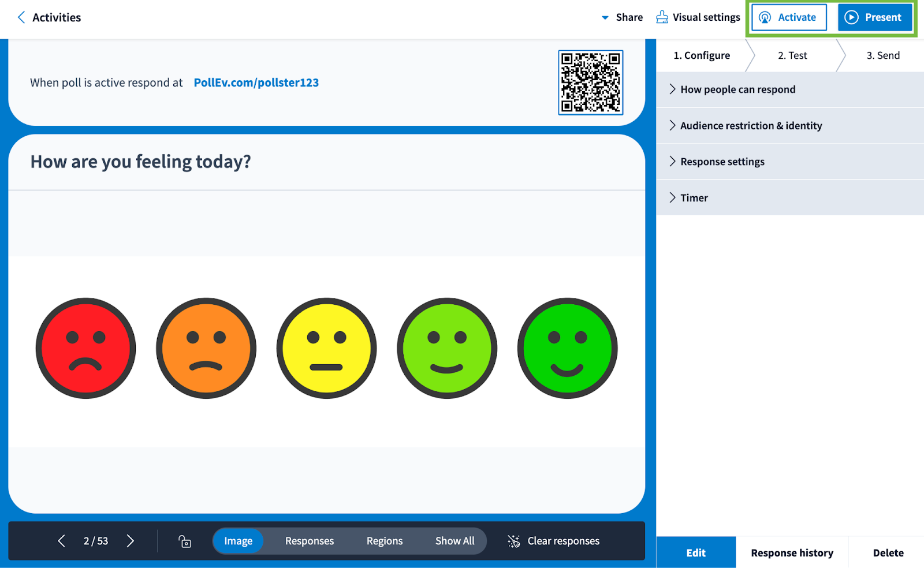Go to the 2. Test step

[792, 55]
